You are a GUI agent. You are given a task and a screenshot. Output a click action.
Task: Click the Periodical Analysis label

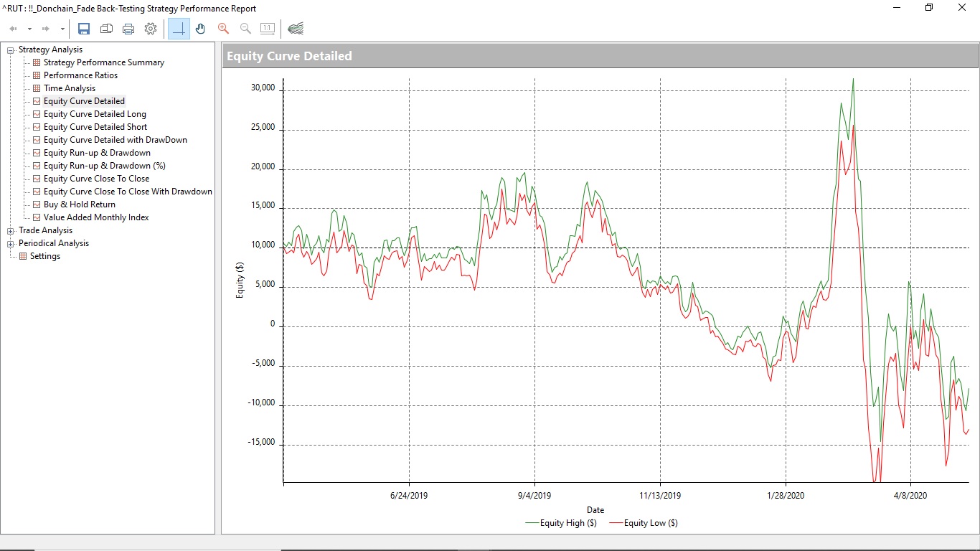tap(54, 243)
